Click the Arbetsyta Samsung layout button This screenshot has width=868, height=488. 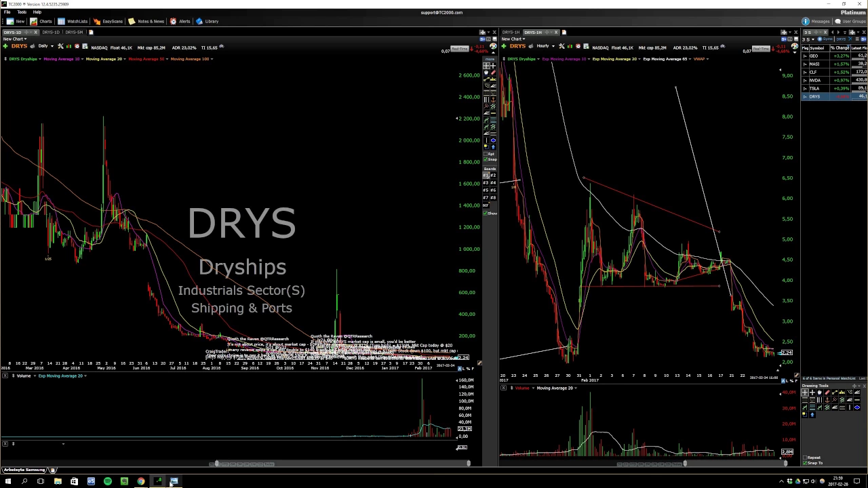pos(24,470)
